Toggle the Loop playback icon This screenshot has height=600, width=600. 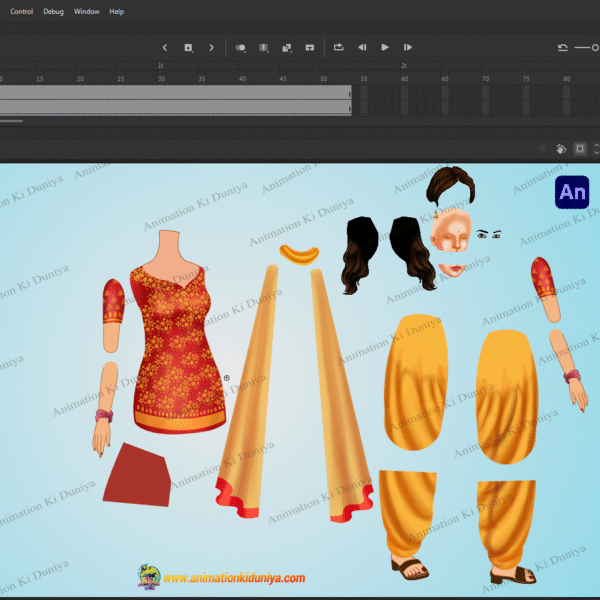click(x=339, y=47)
